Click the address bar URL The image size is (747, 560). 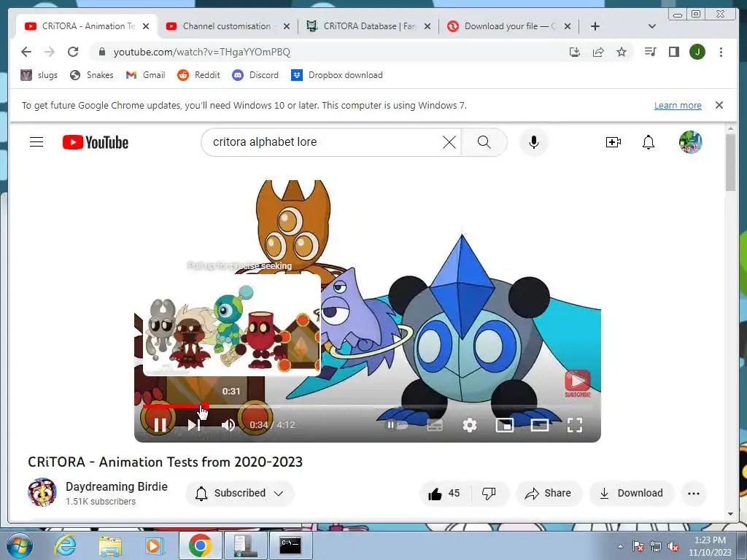pos(201,52)
